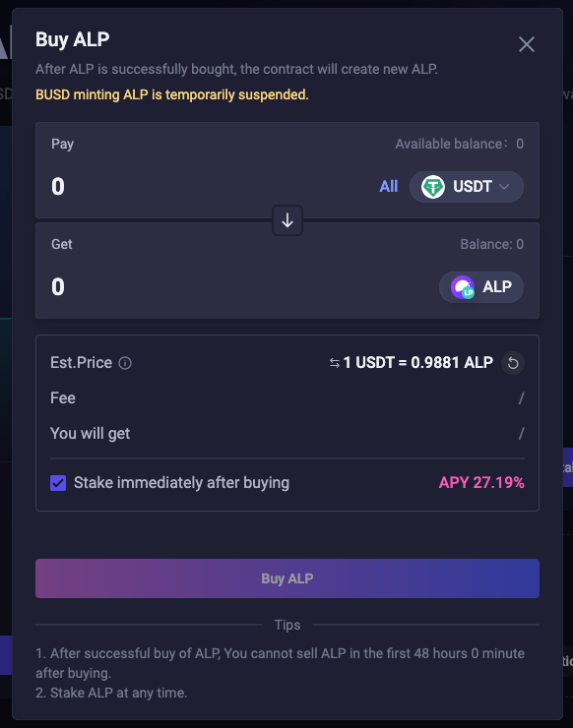Open the USDT token dropdown
Screen dimensions: 573x728
pyautogui.click(x=466, y=187)
